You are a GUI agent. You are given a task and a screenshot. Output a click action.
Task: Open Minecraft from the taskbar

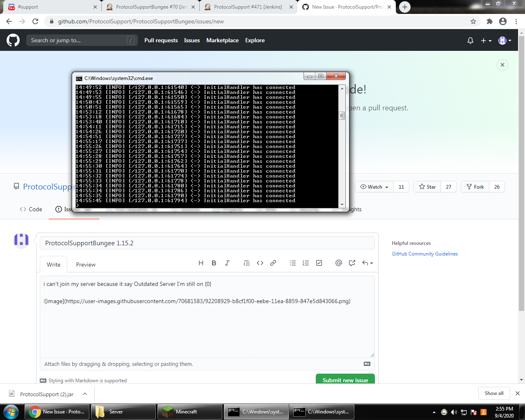(x=189, y=411)
